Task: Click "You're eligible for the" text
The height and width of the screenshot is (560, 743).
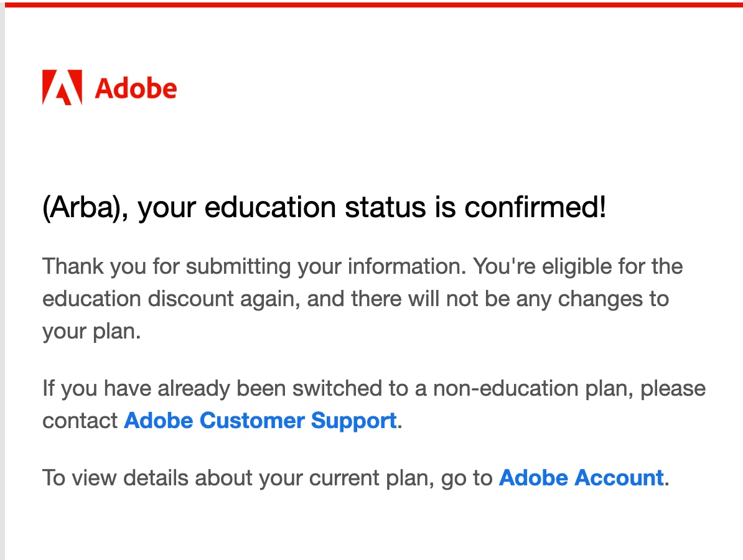Action: pyautogui.click(x=578, y=266)
